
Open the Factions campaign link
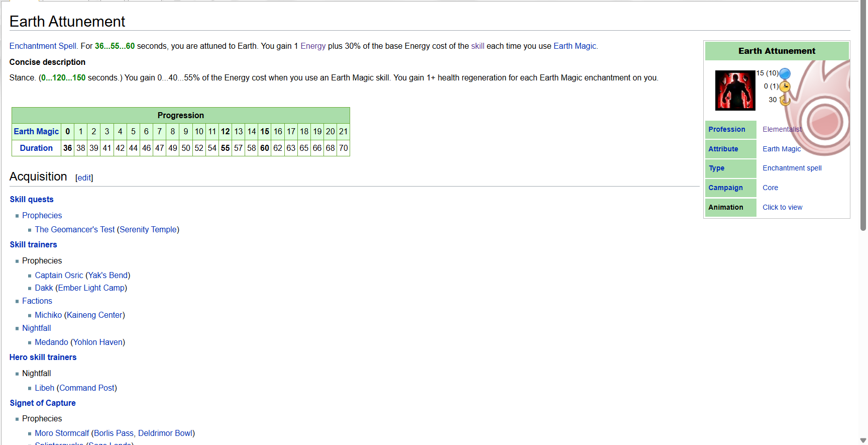point(37,301)
